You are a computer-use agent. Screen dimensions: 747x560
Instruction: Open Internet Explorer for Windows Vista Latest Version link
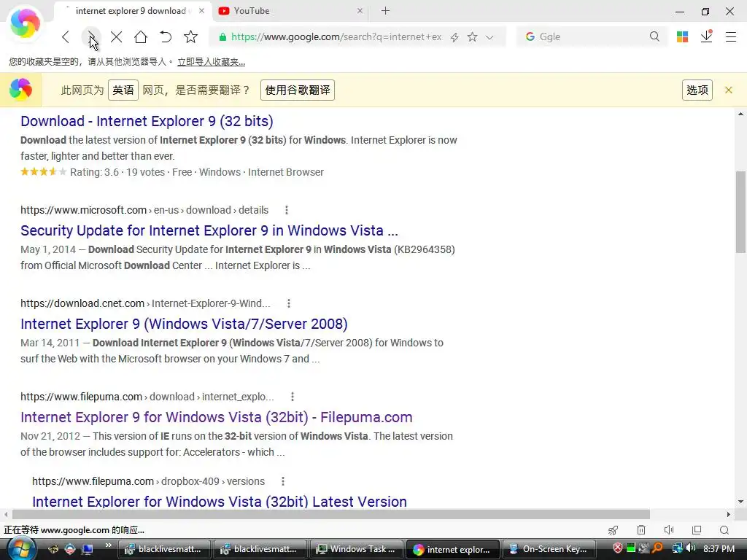tap(220, 502)
